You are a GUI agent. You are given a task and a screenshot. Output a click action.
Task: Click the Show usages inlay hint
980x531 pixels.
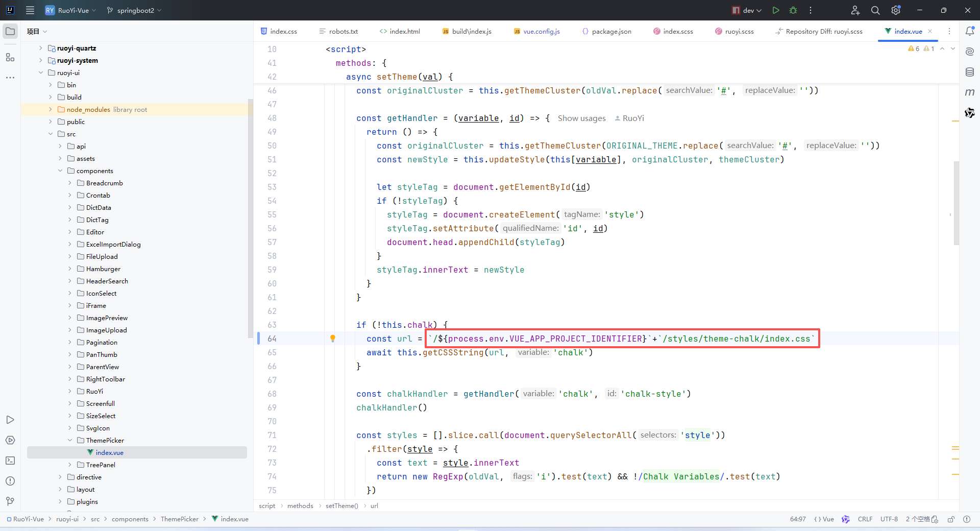click(x=581, y=118)
